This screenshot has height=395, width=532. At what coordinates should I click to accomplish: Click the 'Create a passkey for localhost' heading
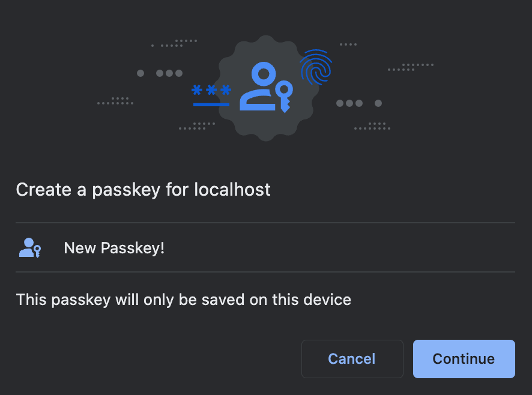143,189
